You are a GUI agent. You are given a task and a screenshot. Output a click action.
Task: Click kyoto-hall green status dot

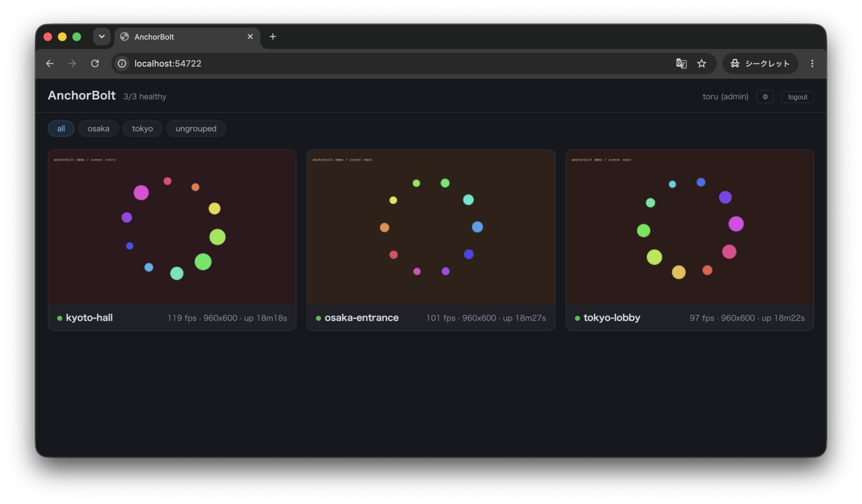click(x=59, y=318)
